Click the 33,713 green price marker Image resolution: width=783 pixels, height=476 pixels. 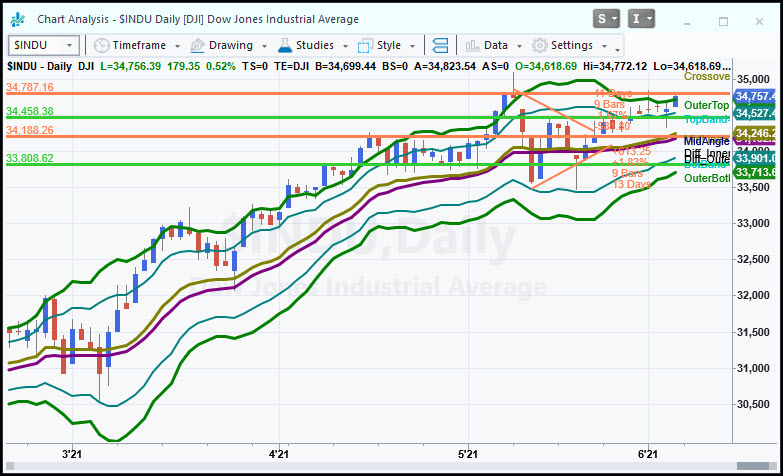tap(754, 172)
